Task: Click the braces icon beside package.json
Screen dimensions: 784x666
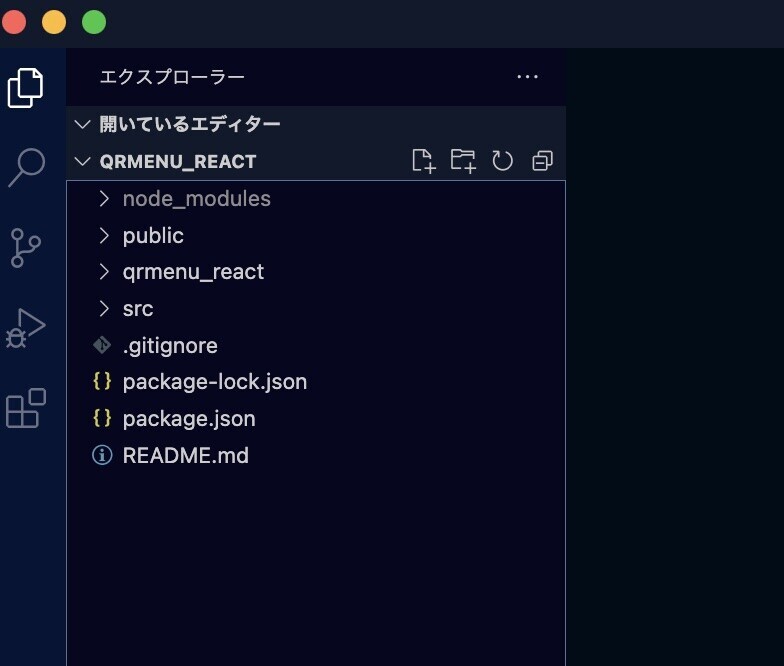Action: click(x=102, y=418)
